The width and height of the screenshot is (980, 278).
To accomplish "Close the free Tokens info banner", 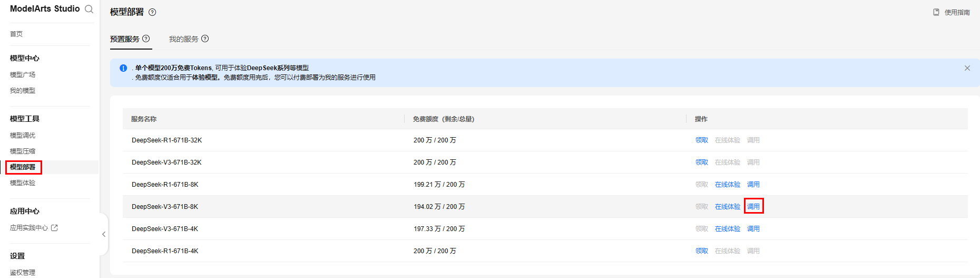I will point(967,68).
